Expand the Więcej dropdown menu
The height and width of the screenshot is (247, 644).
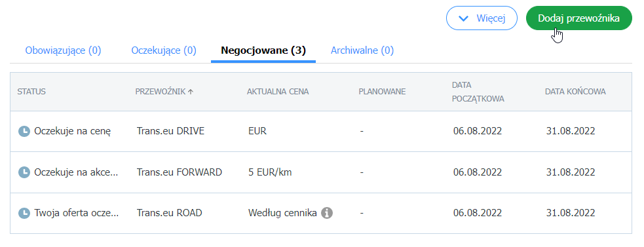tap(482, 18)
